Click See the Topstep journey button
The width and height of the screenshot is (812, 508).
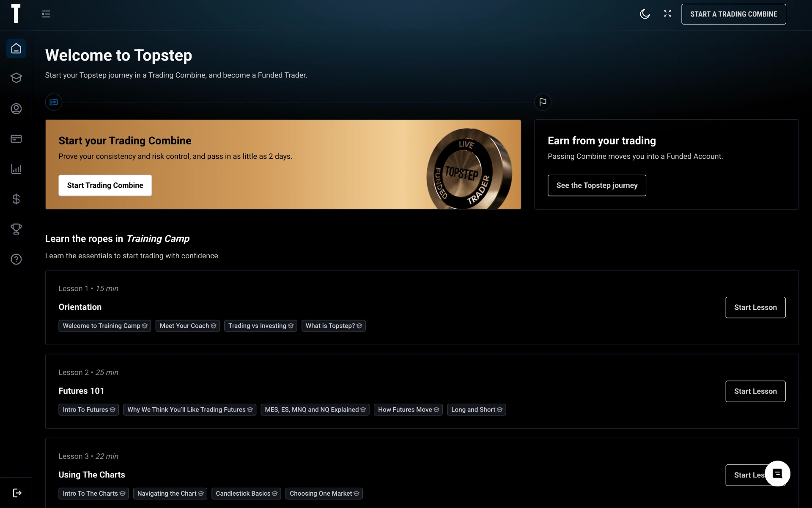(597, 185)
